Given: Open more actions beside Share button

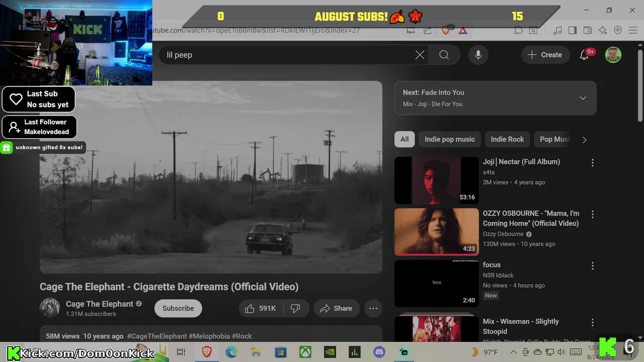Looking at the screenshot, I should pyautogui.click(x=373, y=308).
